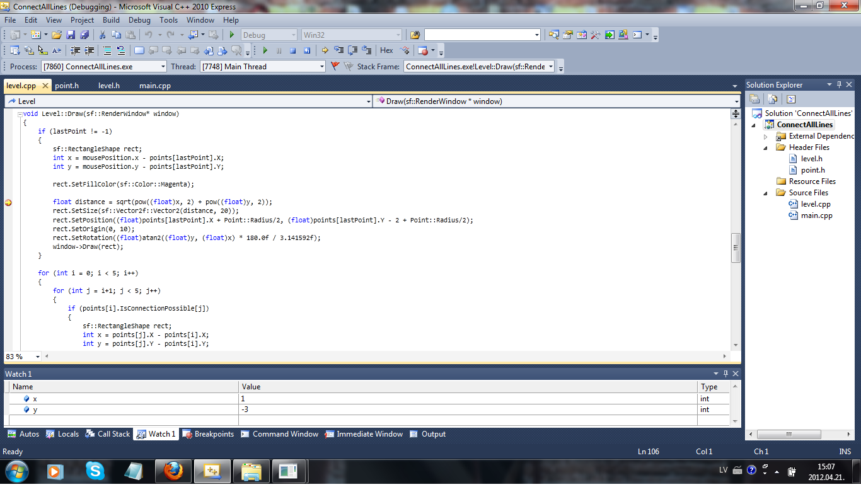
Task: Collapse the Level::Draw function outline
Action: 19,114
